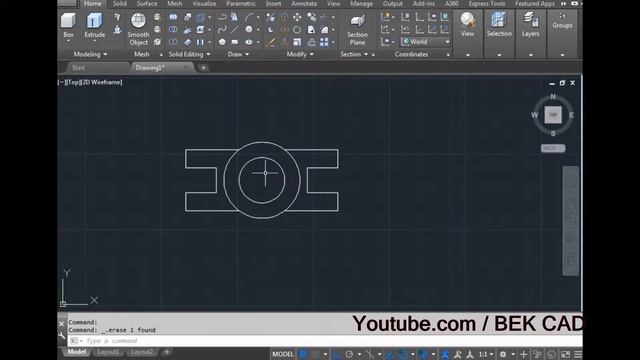
Task: Click the Mesh panel dialog launcher arrow
Action: point(161,55)
